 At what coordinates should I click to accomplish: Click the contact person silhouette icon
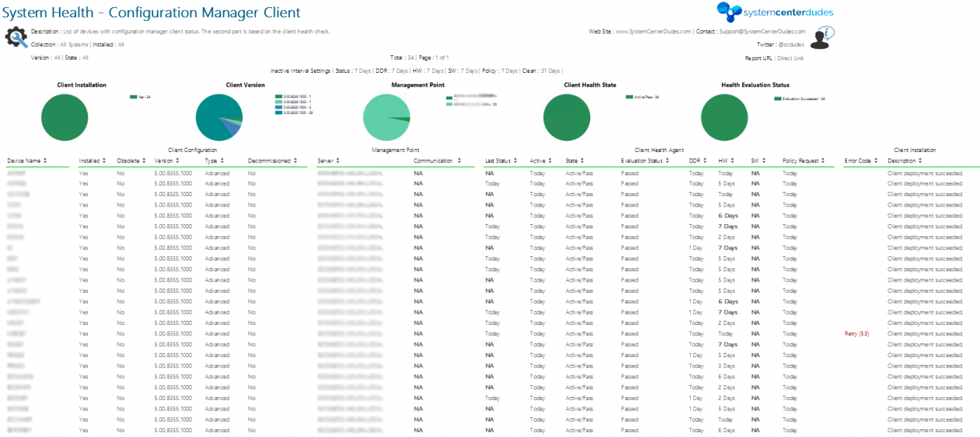pyautogui.click(x=819, y=43)
